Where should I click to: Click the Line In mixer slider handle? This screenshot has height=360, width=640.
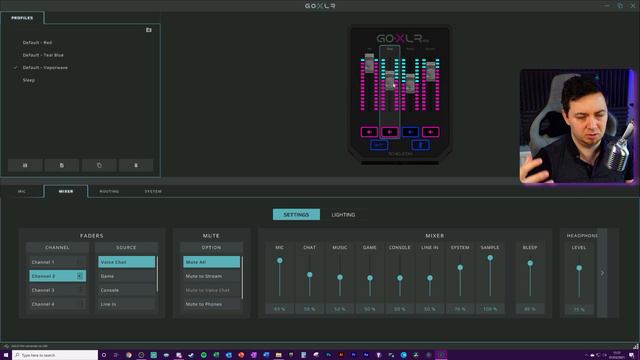[430, 278]
